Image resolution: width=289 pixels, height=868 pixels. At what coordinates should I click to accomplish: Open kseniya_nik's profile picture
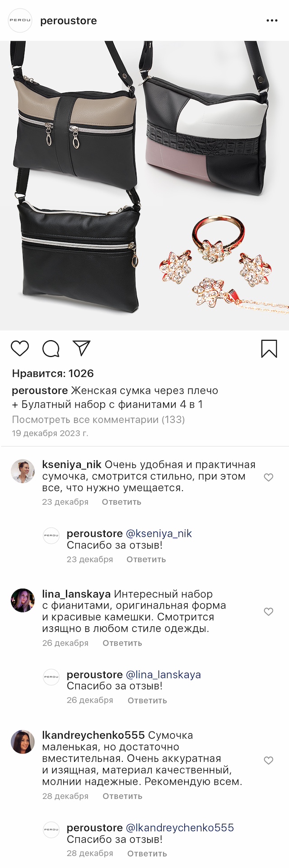pos(23,471)
